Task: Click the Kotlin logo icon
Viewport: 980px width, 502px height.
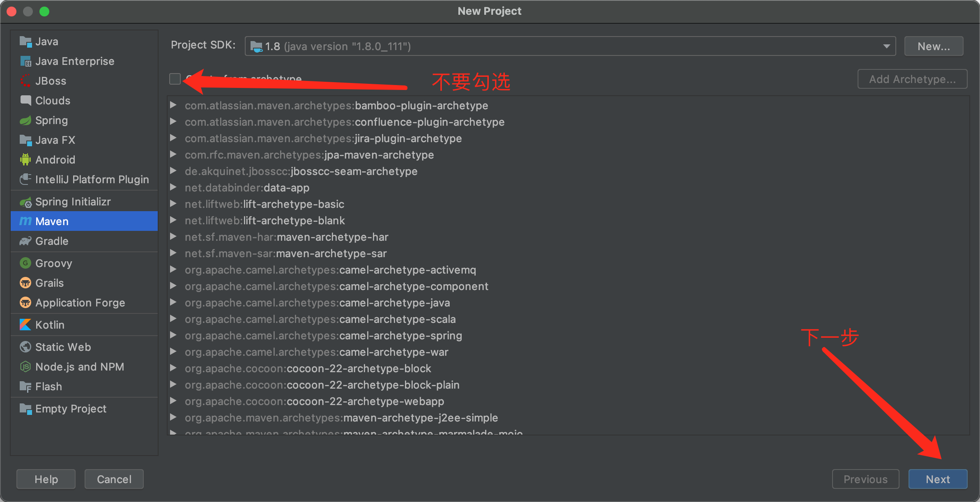Action: [25, 325]
